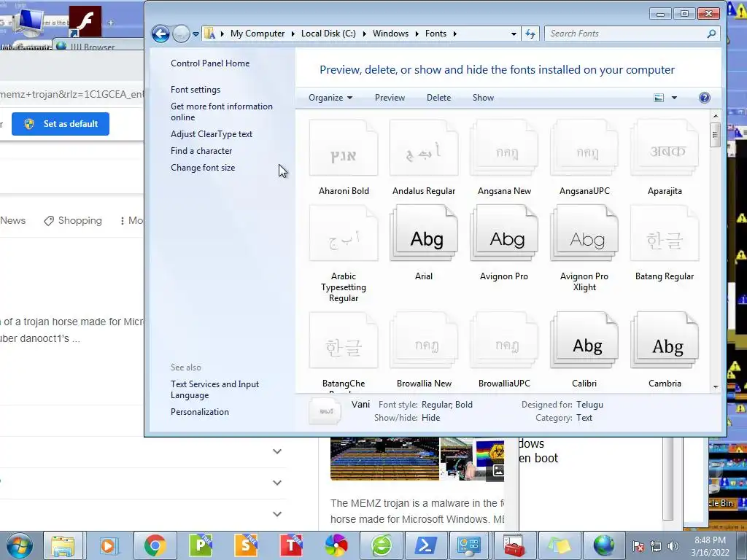Select the Arabic Typesetting Regular font
This screenshot has height=560, width=747.
(x=344, y=233)
